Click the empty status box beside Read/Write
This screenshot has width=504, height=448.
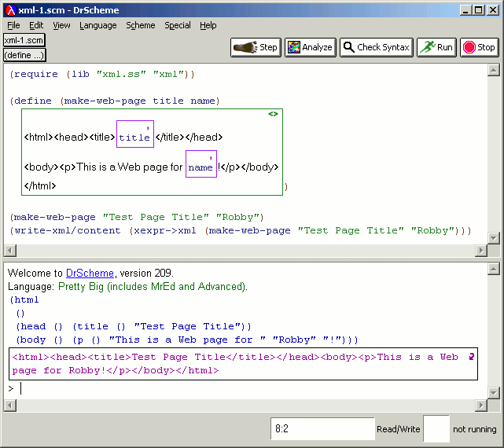click(x=436, y=428)
